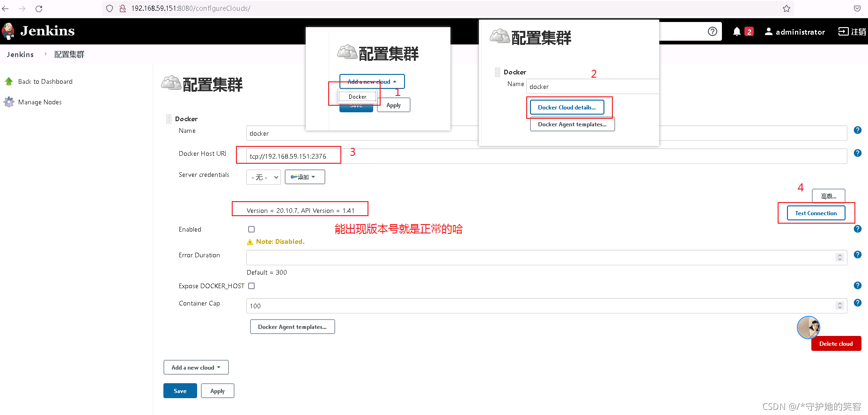868x415 pixels.
Task: Click the Note: Disabled warning text
Action: click(280, 241)
